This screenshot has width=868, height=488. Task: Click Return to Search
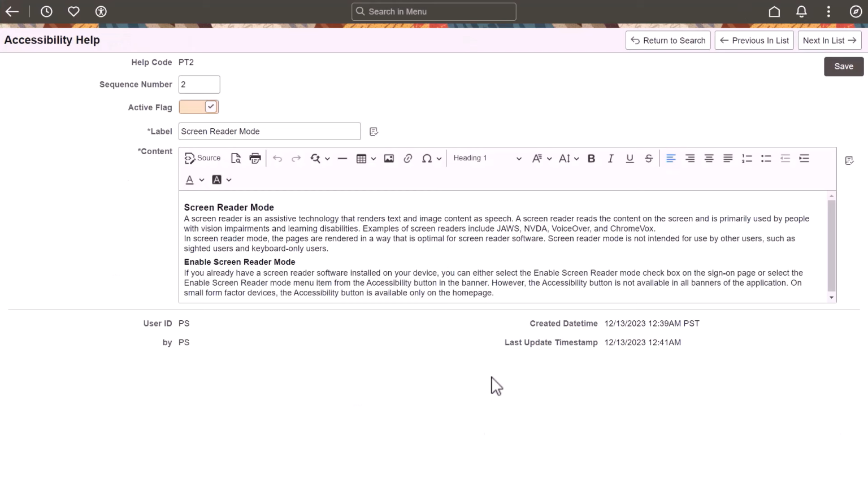(668, 40)
